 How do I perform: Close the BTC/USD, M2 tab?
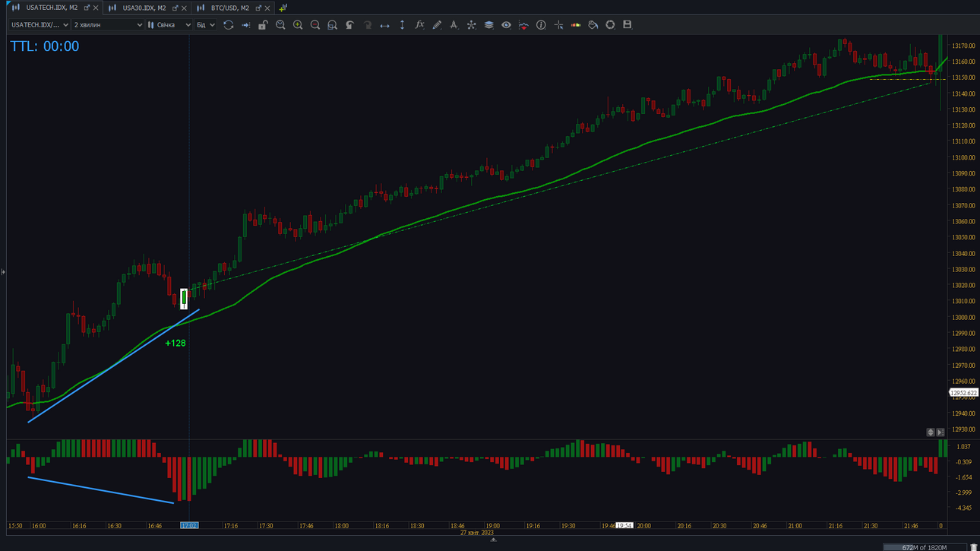click(x=267, y=8)
